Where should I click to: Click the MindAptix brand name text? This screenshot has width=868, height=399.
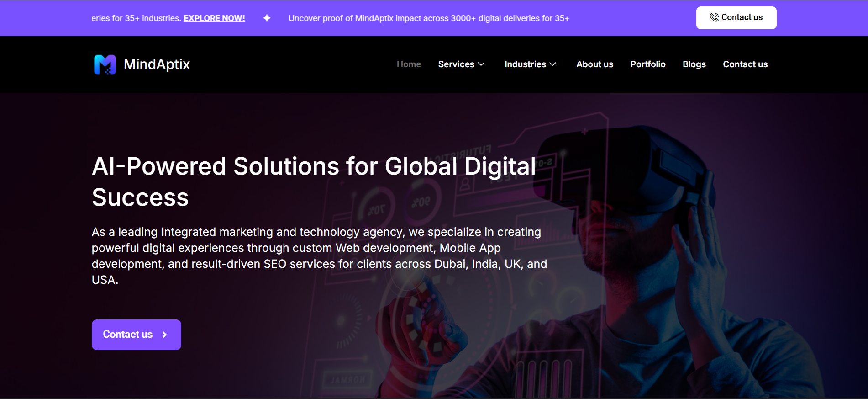click(157, 64)
